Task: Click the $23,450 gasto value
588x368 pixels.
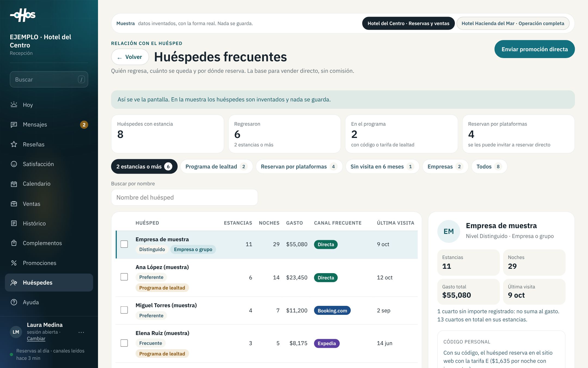Action: (297, 277)
